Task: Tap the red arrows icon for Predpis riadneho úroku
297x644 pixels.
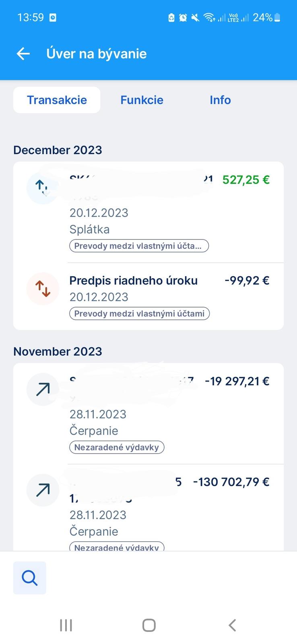Action: (x=43, y=289)
